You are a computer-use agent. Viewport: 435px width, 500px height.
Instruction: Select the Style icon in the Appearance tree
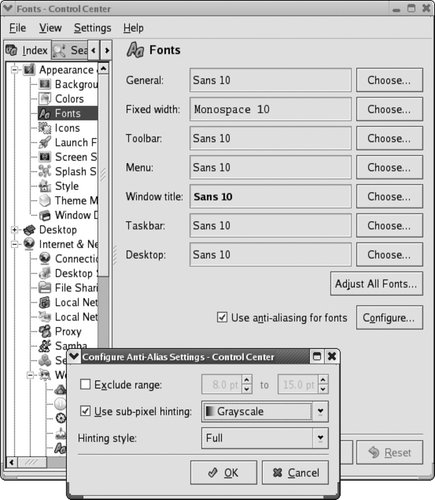coord(45,186)
